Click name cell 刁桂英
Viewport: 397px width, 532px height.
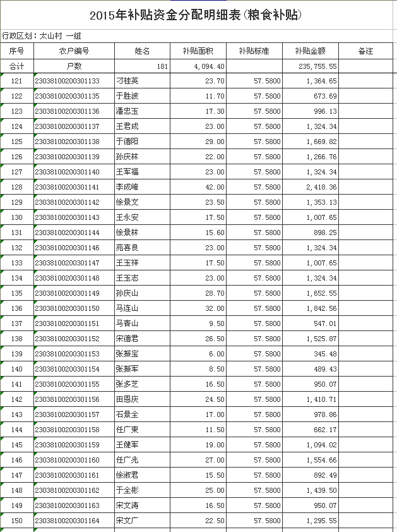point(143,81)
